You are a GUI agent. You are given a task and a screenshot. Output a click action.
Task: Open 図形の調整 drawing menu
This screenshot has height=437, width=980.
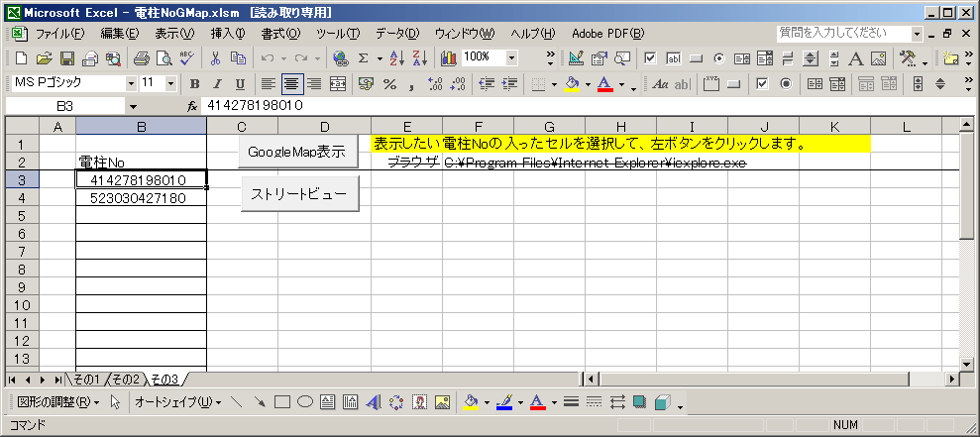coord(58,402)
